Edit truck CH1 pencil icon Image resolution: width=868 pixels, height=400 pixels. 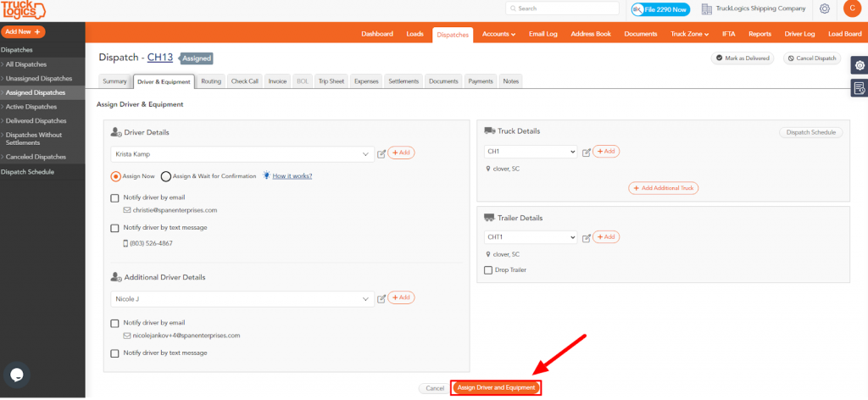point(587,153)
